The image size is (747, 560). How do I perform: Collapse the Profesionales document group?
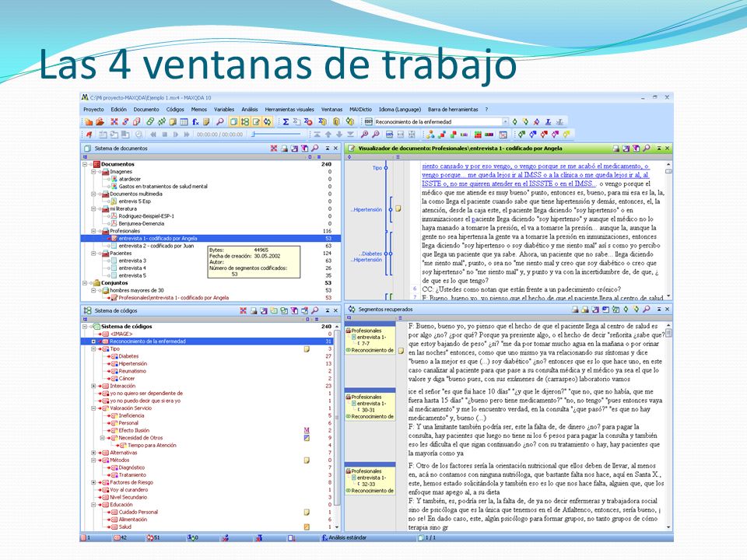point(93,231)
